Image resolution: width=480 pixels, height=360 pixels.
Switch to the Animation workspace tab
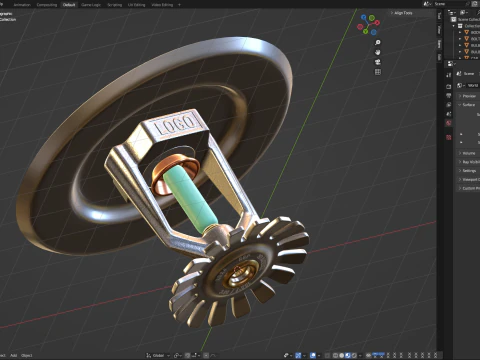click(x=22, y=5)
